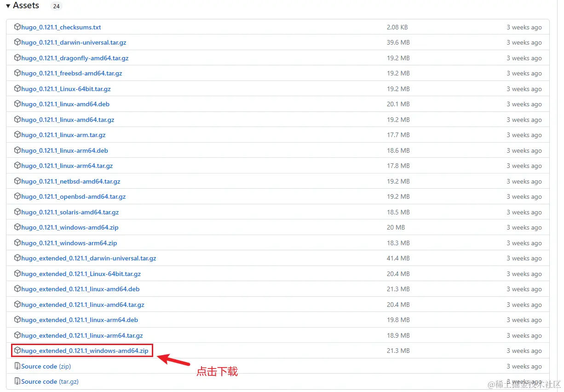Click the 17.7 MB file size value
This screenshot has height=392, width=564.
click(x=398, y=135)
